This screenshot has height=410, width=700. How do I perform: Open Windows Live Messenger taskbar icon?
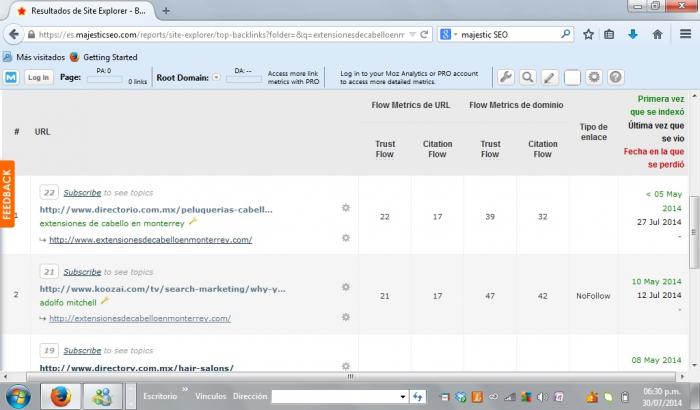(103, 396)
